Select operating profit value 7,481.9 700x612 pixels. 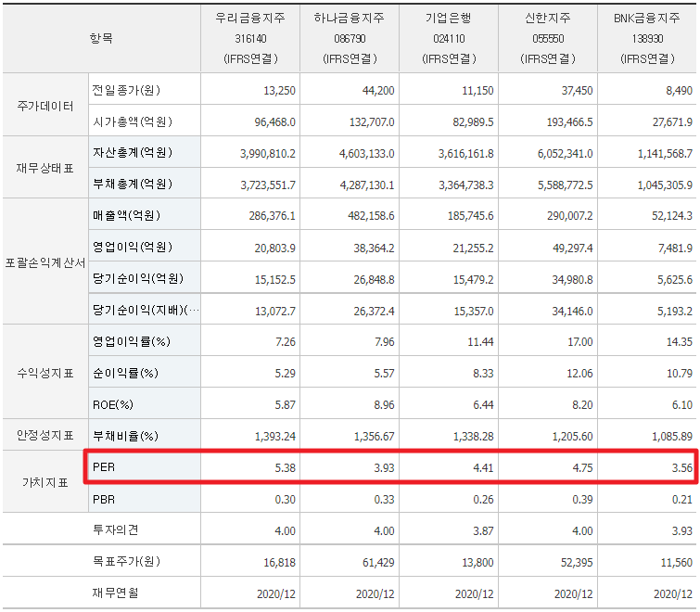(675, 249)
